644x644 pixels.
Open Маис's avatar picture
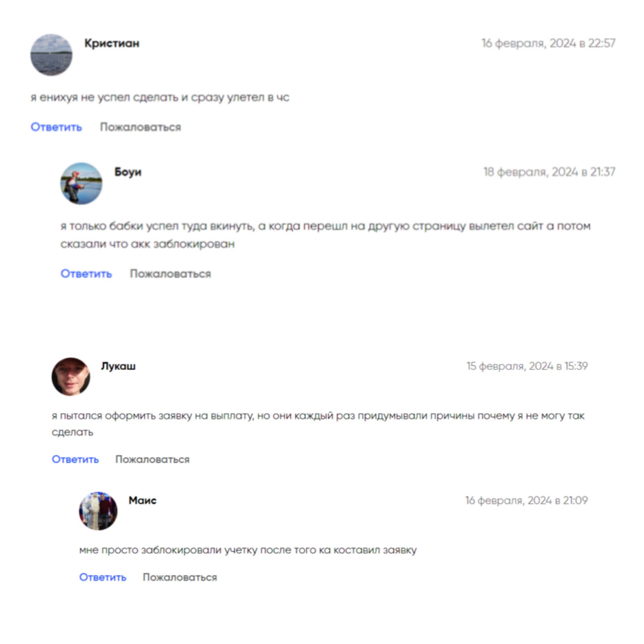[x=98, y=511]
